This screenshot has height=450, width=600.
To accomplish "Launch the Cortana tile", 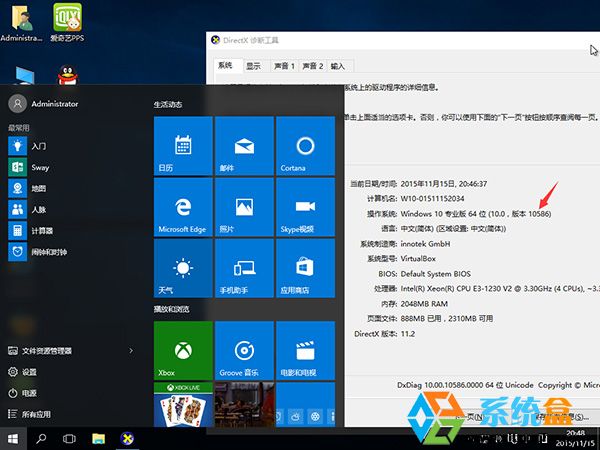I will [x=304, y=145].
